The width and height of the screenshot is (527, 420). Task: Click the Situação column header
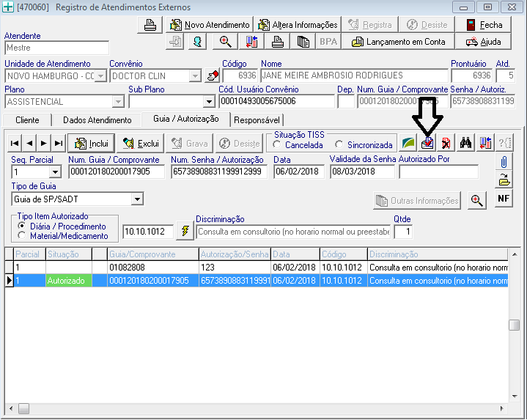tap(69, 254)
